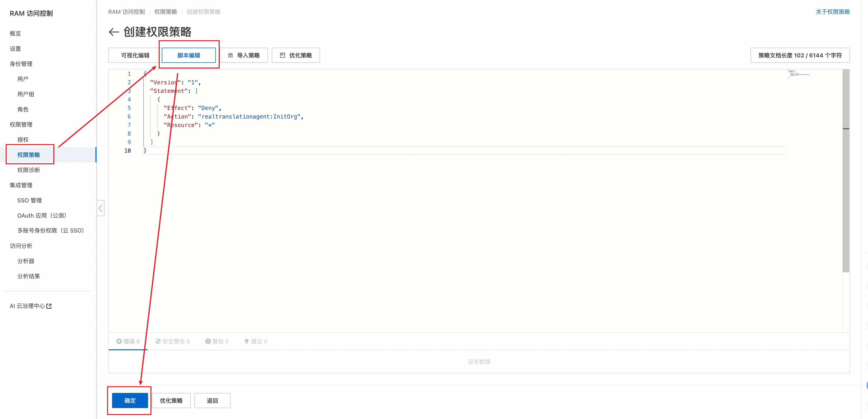The width and height of the screenshot is (868, 419).
Task: Click the 错误 0 tab
Action: [x=128, y=341]
